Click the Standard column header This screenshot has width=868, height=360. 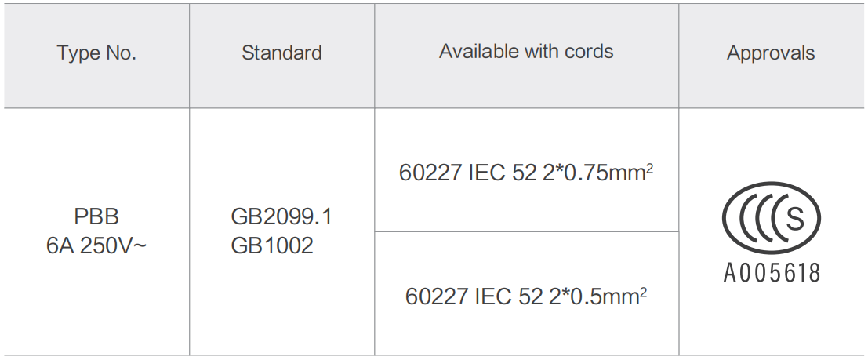click(x=281, y=53)
